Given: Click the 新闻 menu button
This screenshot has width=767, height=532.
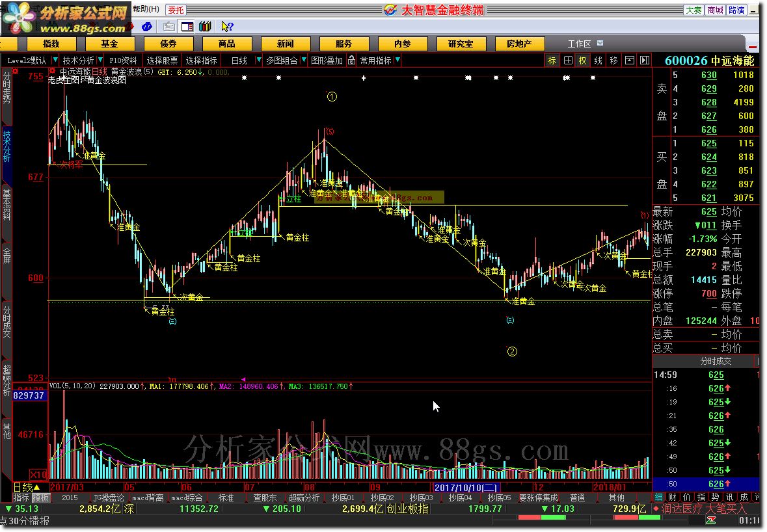Looking at the screenshot, I should pyautogui.click(x=286, y=44).
